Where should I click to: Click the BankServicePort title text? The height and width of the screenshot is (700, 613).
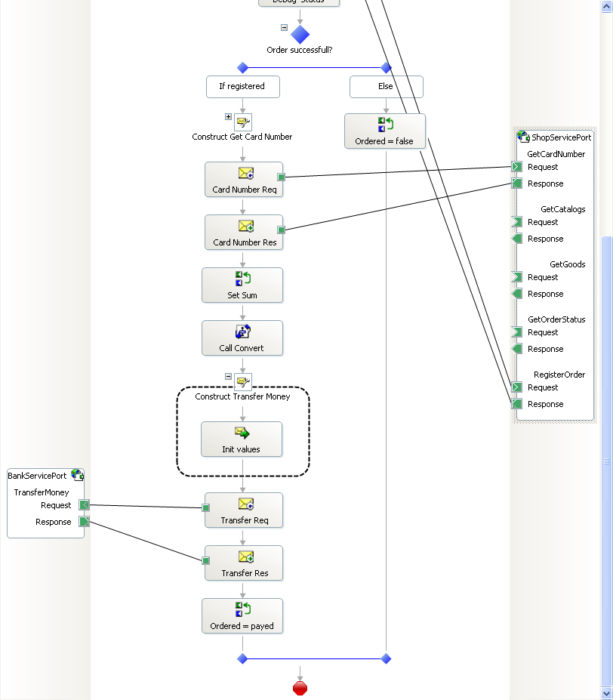click(37, 476)
